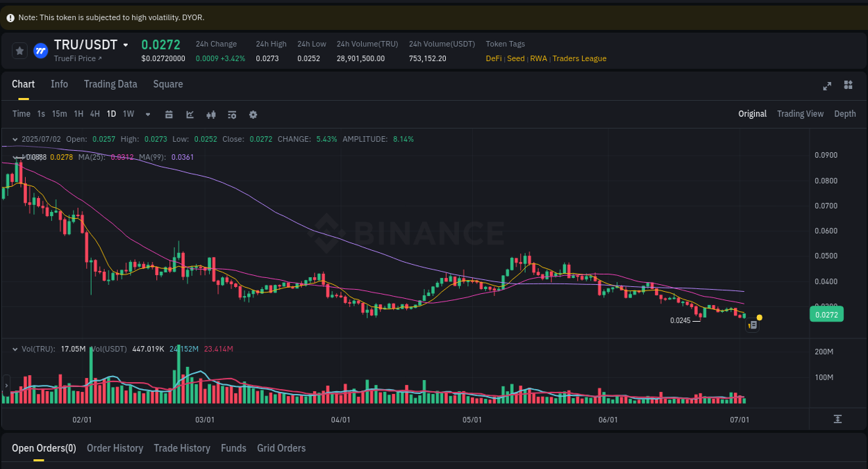868x469 pixels.
Task: Open additional timeframes dropdown arrow
Action: click(x=147, y=114)
